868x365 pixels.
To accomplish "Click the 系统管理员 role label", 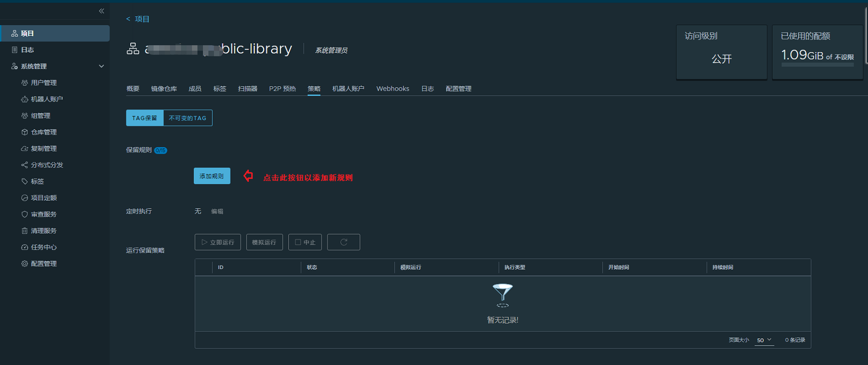I will [x=331, y=50].
